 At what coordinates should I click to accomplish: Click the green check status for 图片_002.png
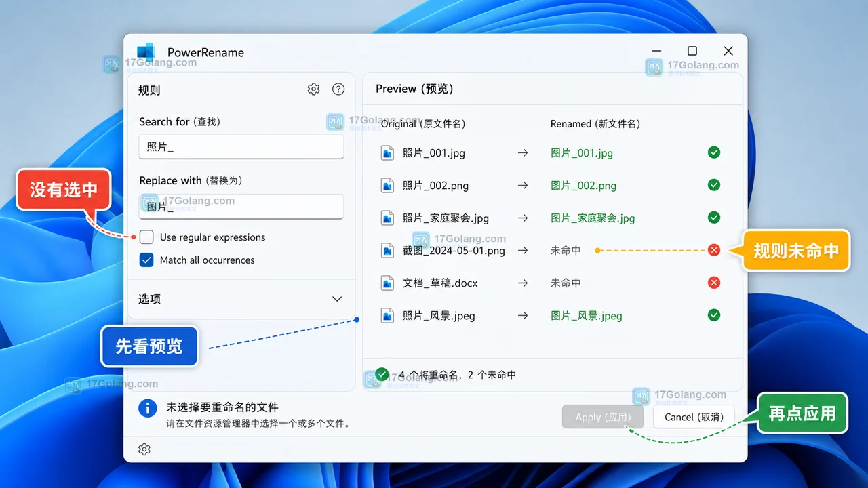714,185
